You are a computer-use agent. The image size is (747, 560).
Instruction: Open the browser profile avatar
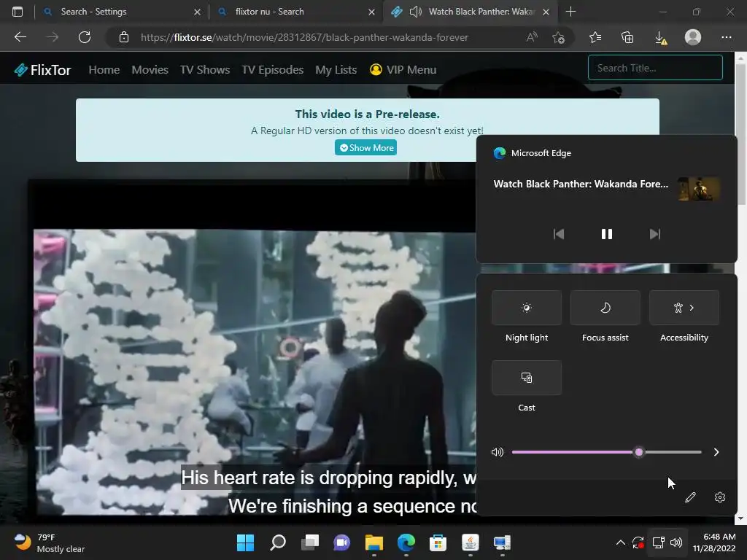point(693,37)
